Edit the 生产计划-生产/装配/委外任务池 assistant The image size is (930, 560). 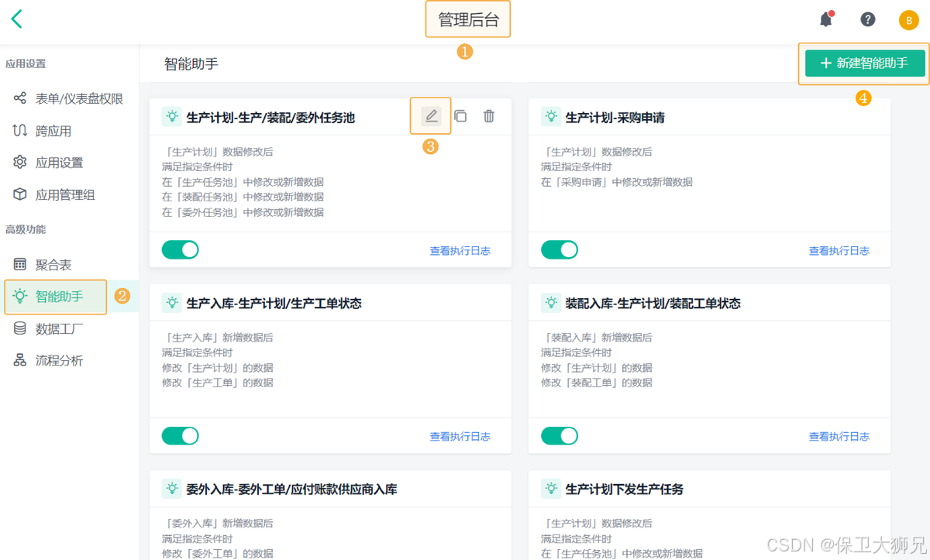432,116
